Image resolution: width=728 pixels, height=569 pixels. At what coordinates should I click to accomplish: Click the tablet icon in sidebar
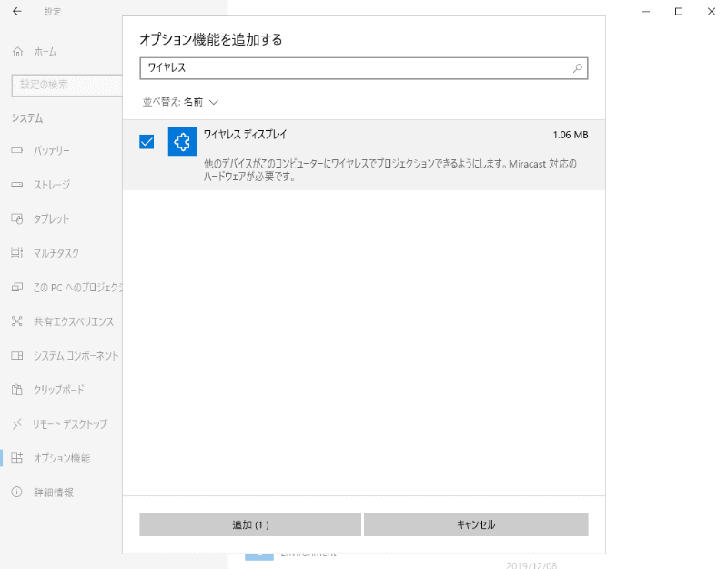pyautogui.click(x=17, y=218)
